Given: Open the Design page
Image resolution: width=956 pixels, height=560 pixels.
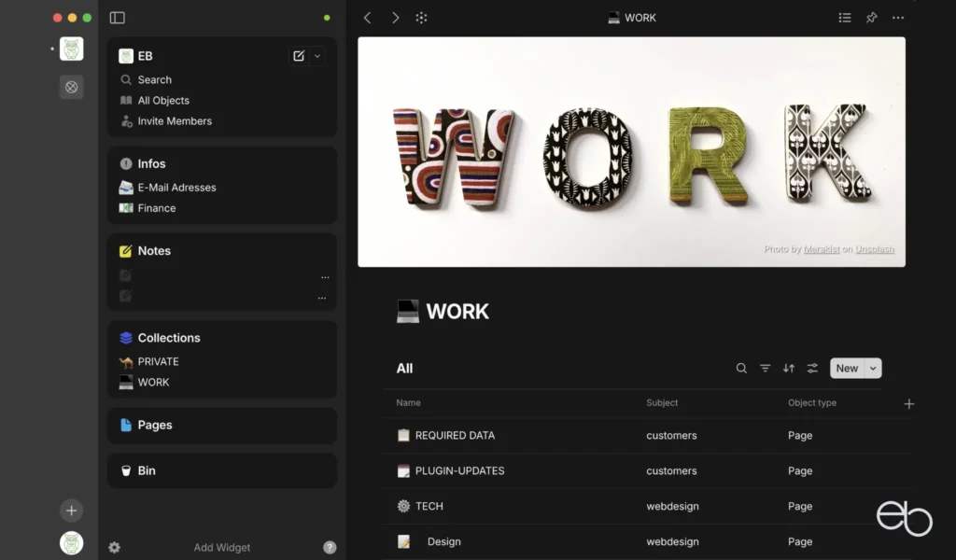Looking at the screenshot, I should [443, 541].
